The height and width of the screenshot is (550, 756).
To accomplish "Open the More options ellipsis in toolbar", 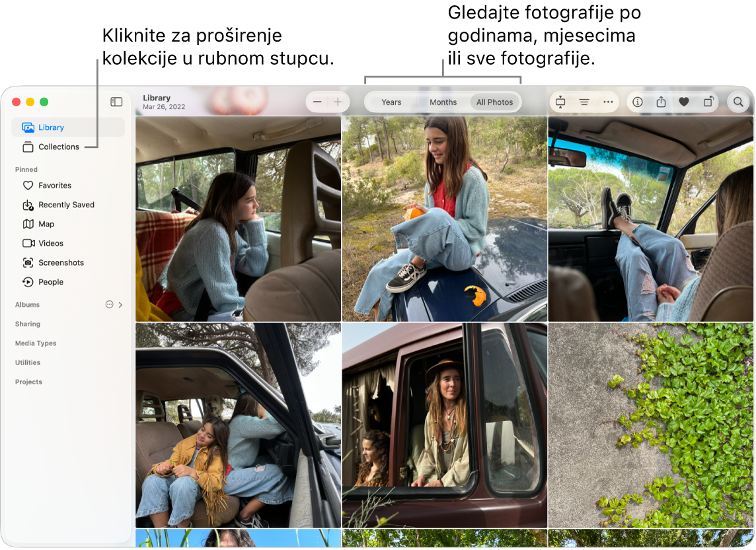I will click(x=609, y=102).
